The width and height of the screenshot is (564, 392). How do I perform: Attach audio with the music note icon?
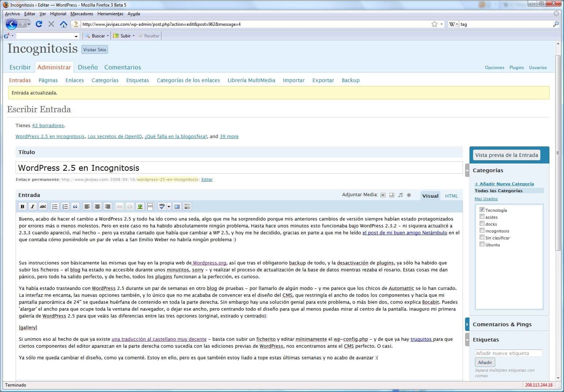point(400,195)
